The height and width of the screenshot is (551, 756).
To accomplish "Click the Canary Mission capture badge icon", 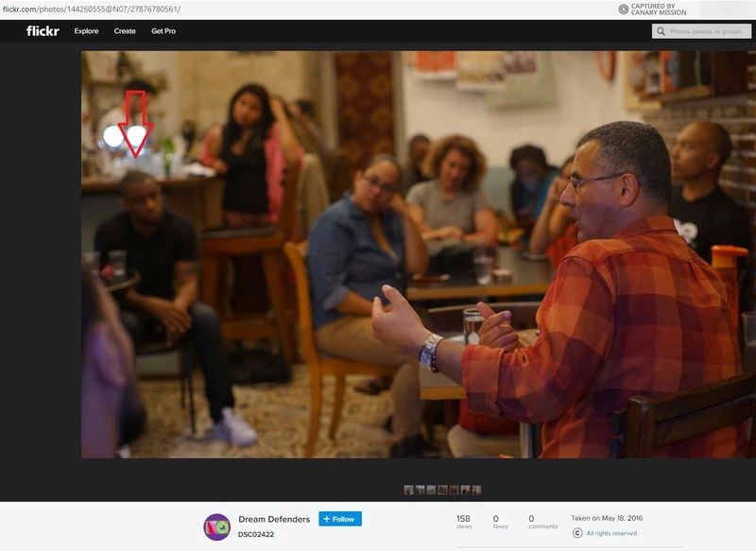I will (x=623, y=9).
